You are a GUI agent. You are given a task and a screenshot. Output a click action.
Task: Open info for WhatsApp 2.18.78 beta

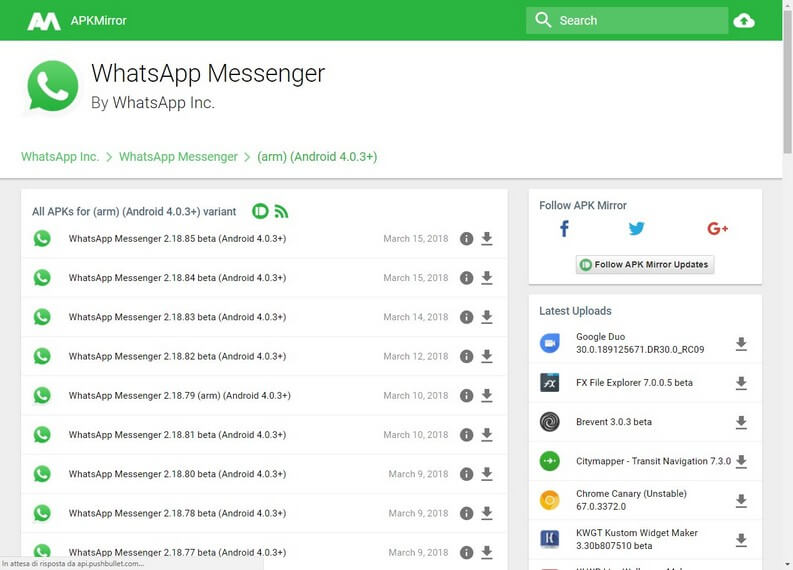(466, 513)
